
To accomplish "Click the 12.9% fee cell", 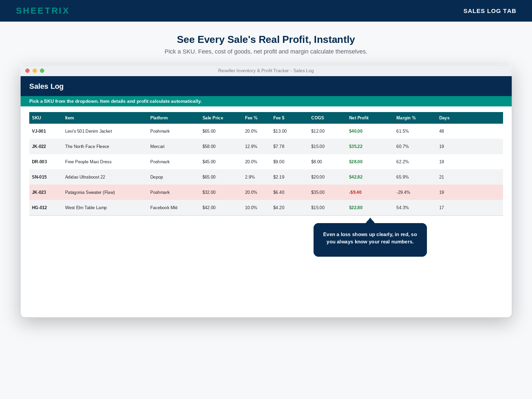I will click(x=251, y=146).
